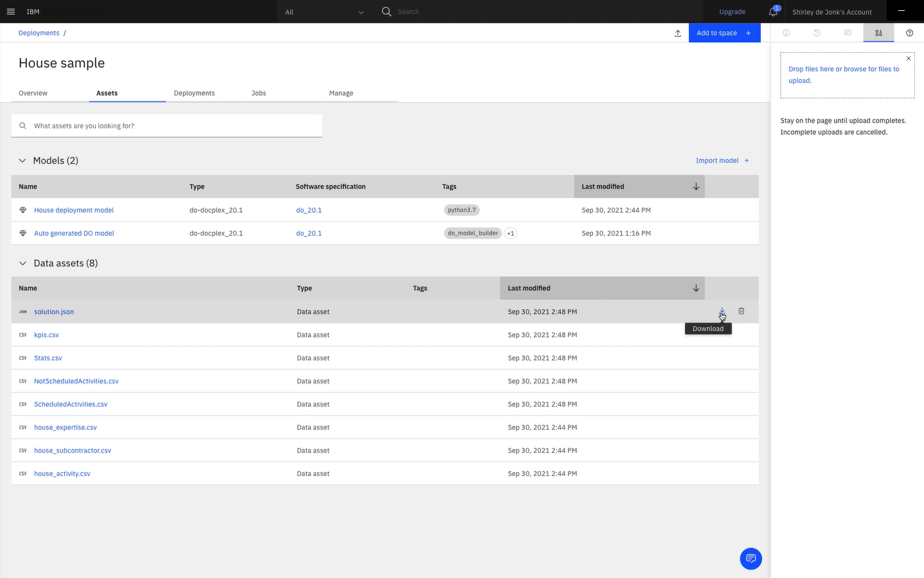This screenshot has width=924, height=578.
Task: Open notifications via the bell icon
Action: click(x=773, y=12)
